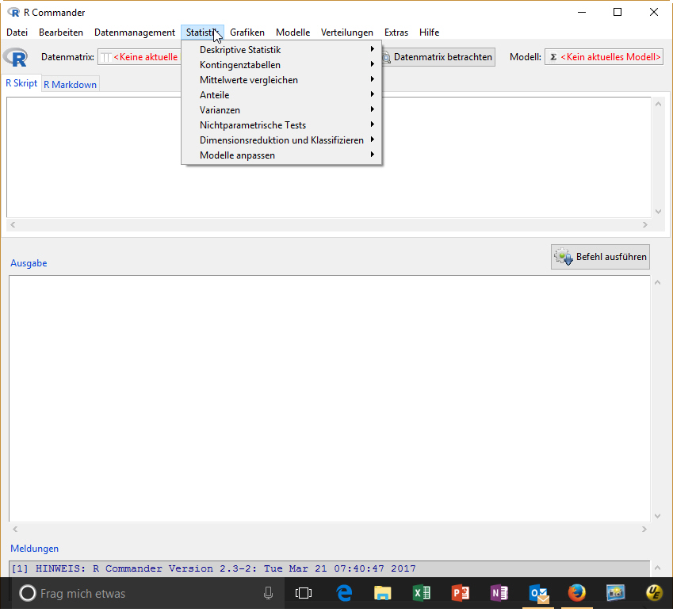Click the Task View taskbar icon
This screenshot has height=616, width=673.
pos(304,593)
